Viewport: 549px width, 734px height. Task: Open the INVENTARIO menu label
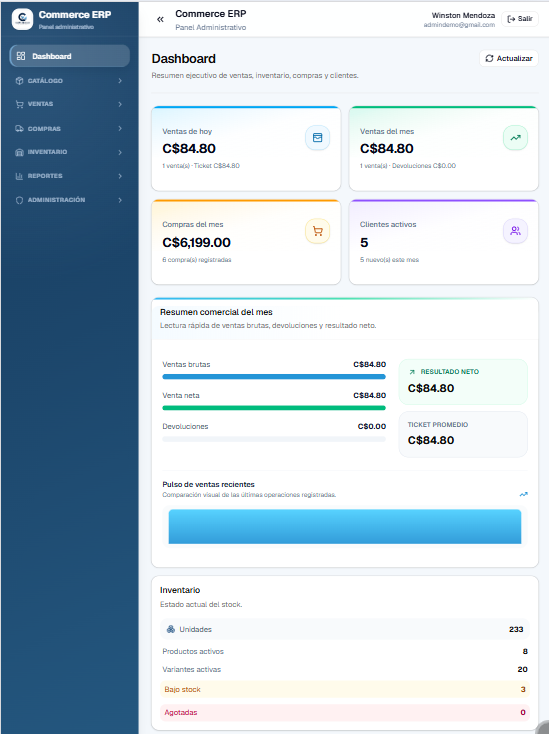coord(47,152)
